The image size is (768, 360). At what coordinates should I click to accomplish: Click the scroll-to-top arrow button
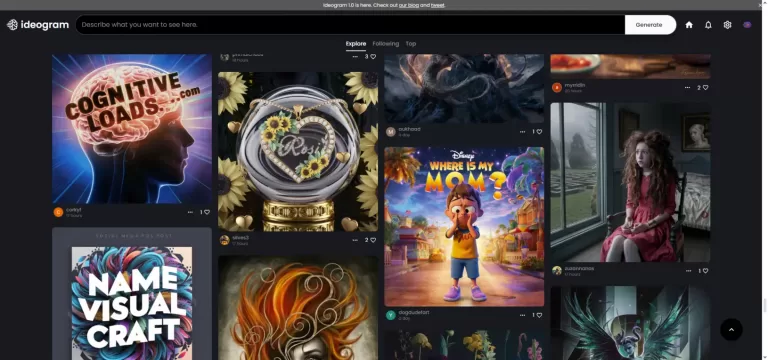[x=731, y=330]
